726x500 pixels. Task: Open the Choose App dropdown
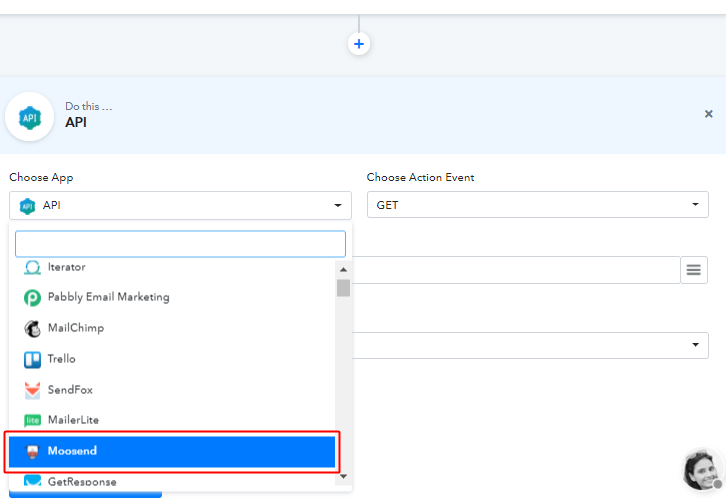pos(180,205)
